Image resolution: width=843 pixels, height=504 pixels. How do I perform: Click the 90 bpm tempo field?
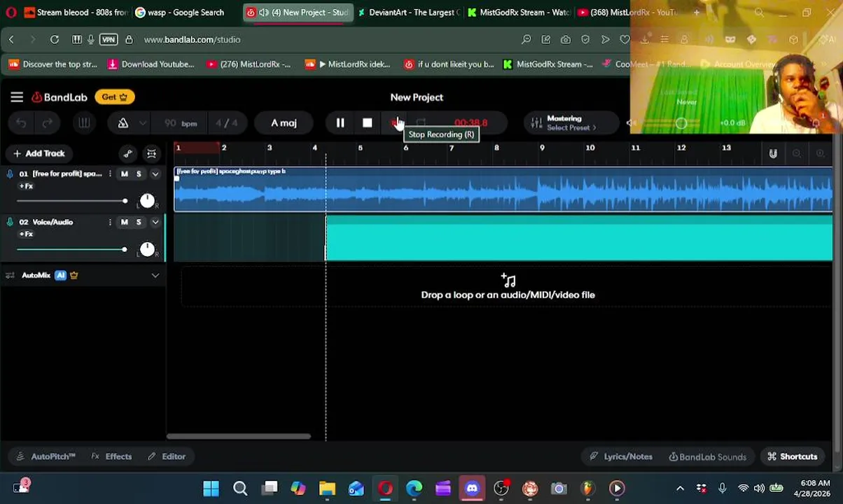(x=180, y=123)
